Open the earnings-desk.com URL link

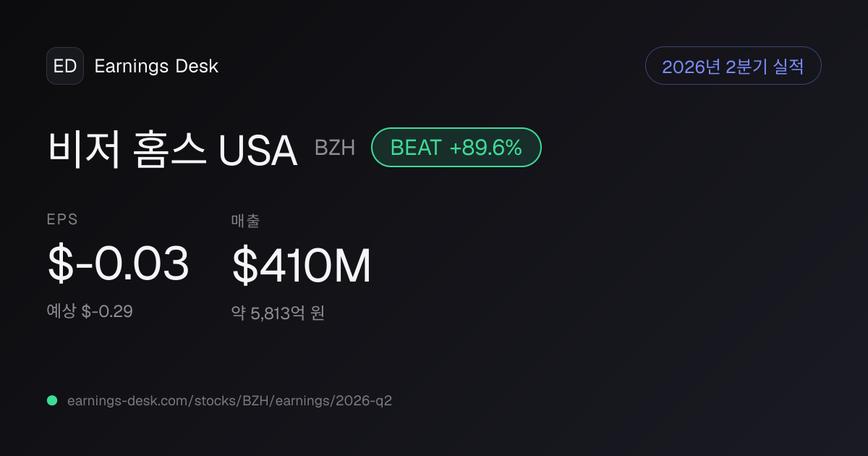tap(229, 400)
